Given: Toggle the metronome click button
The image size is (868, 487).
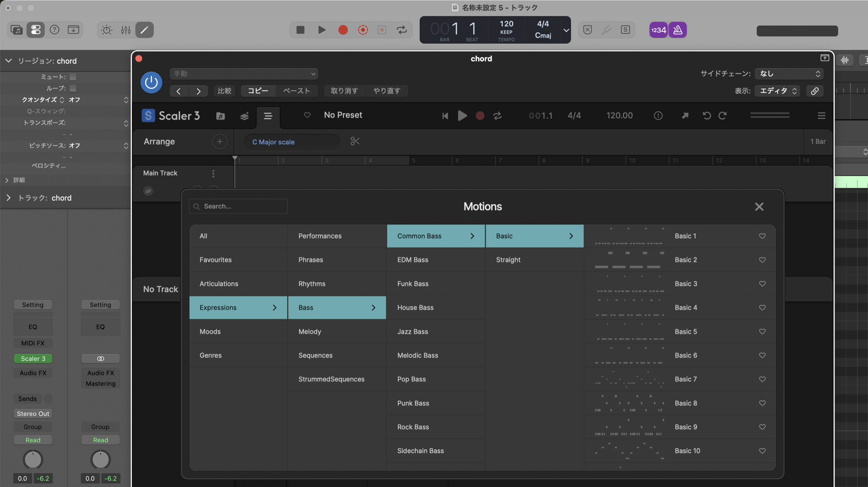Looking at the screenshot, I should (x=677, y=30).
